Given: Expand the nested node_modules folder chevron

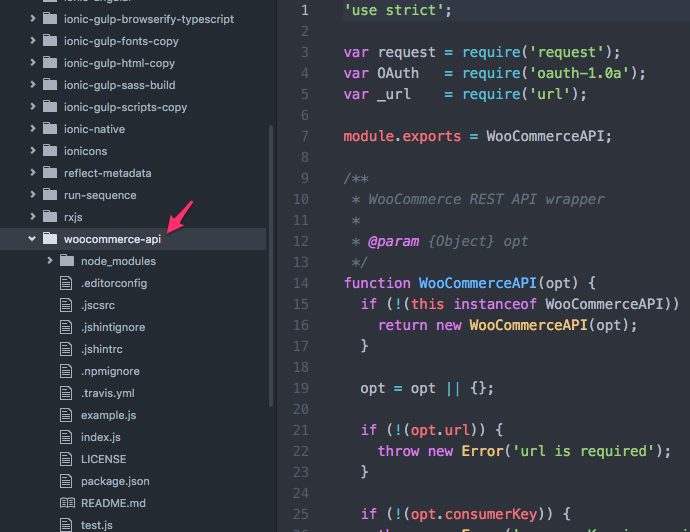Looking at the screenshot, I should [50, 261].
